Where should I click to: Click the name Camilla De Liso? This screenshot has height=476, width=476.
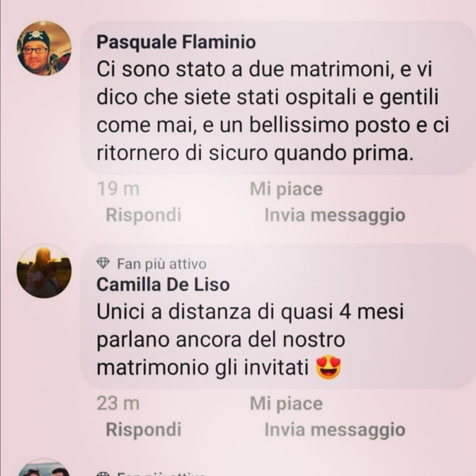(x=163, y=285)
